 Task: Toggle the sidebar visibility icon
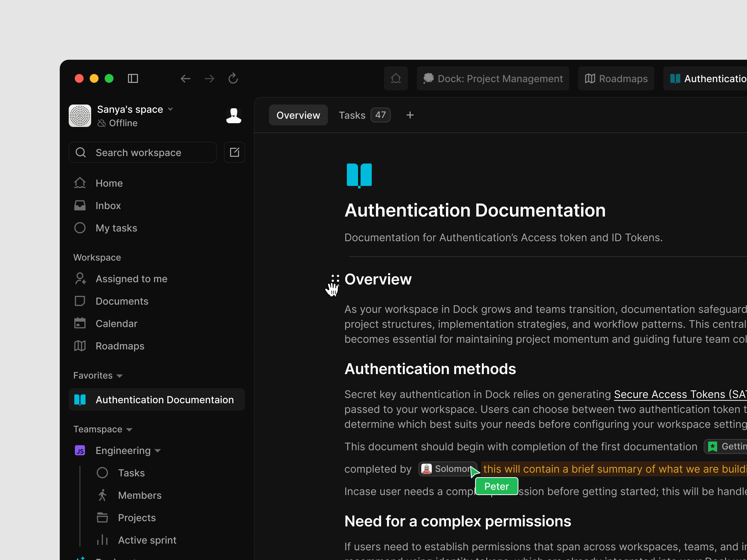[133, 78]
